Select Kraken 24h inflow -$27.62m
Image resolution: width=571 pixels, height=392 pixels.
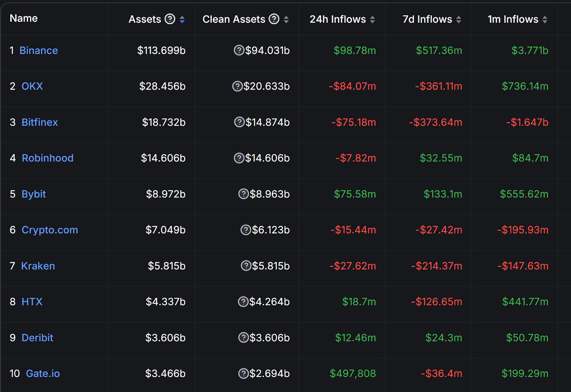[353, 266]
